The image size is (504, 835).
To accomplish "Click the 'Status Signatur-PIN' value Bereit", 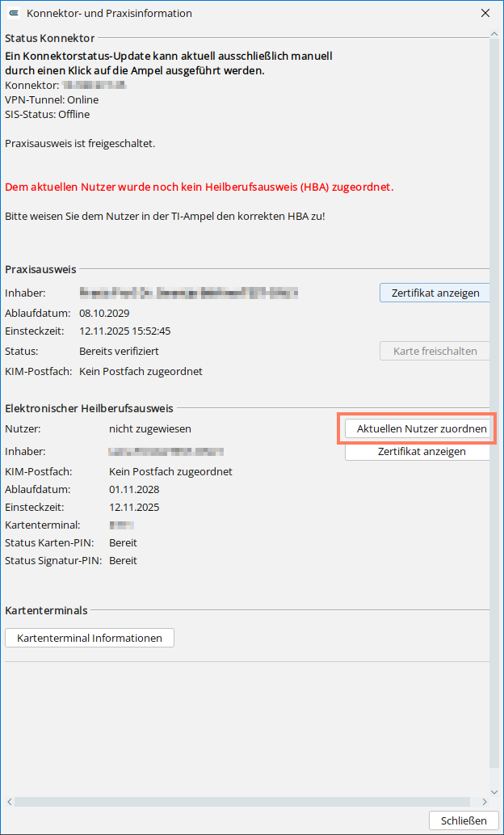I will pyautogui.click(x=123, y=561).
